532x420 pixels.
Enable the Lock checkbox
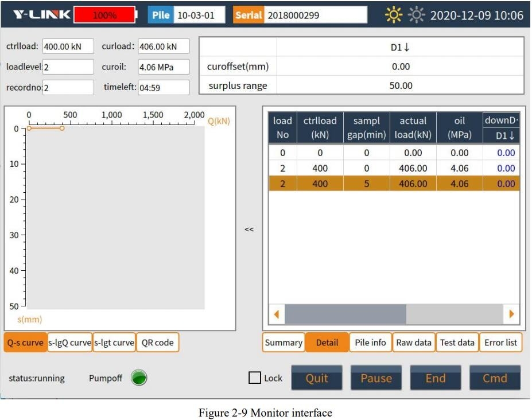click(255, 378)
